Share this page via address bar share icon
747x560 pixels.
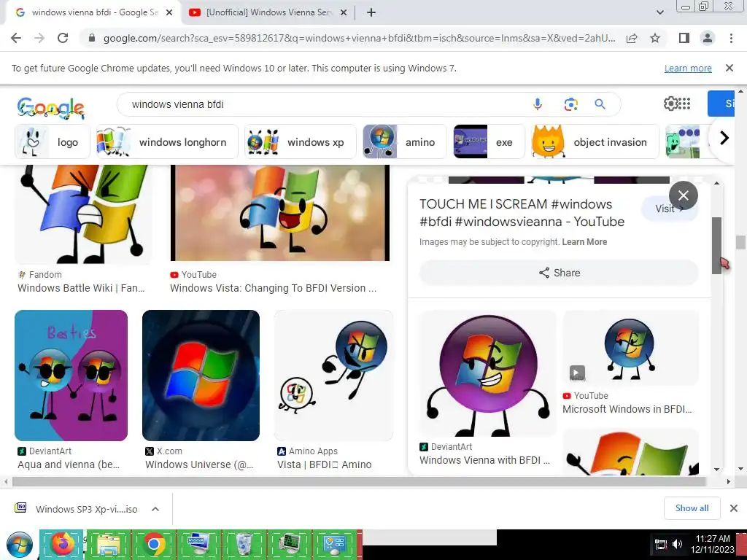pos(632,38)
